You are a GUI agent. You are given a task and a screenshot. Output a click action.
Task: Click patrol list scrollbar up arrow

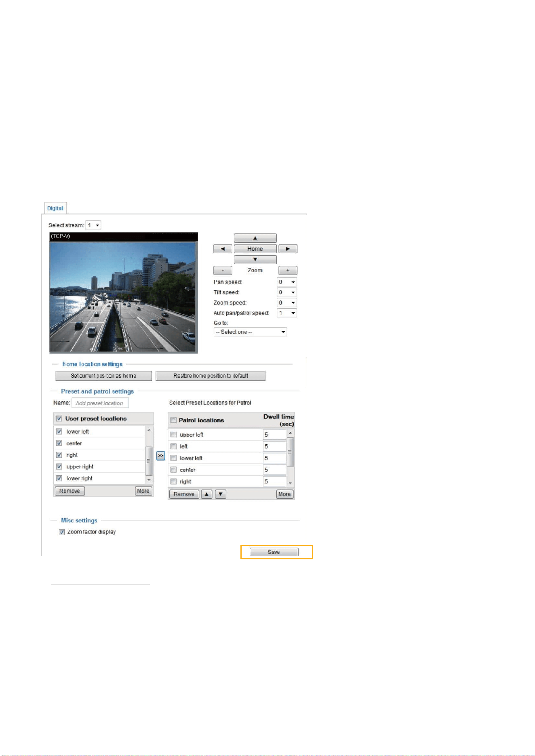coord(290,433)
